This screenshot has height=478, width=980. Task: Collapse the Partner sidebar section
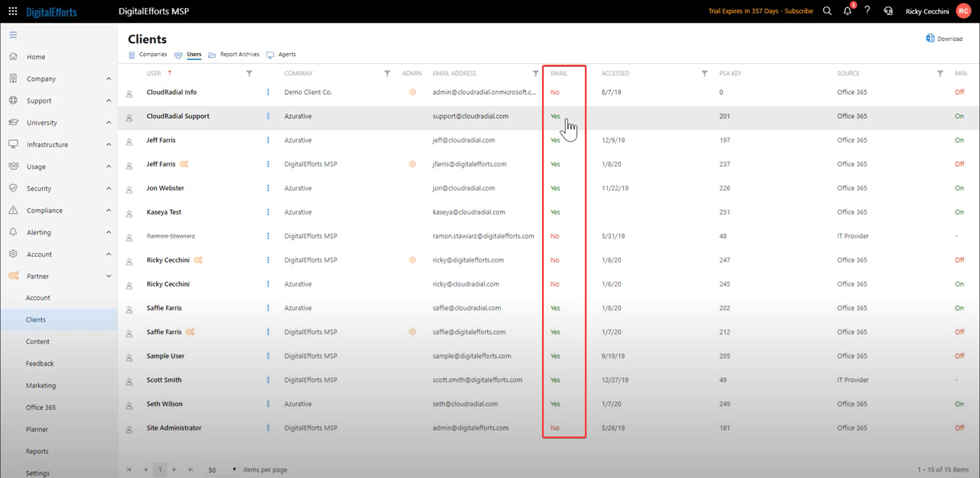coord(108,276)
